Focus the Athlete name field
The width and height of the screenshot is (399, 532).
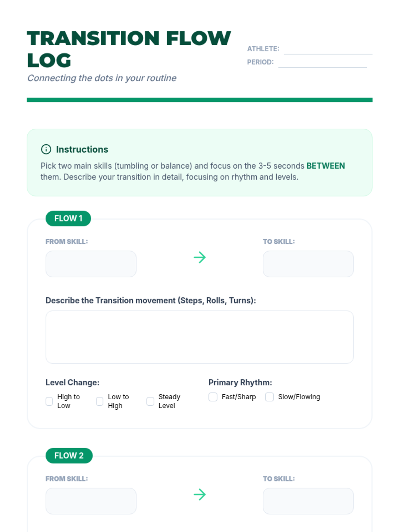(328, 49)
